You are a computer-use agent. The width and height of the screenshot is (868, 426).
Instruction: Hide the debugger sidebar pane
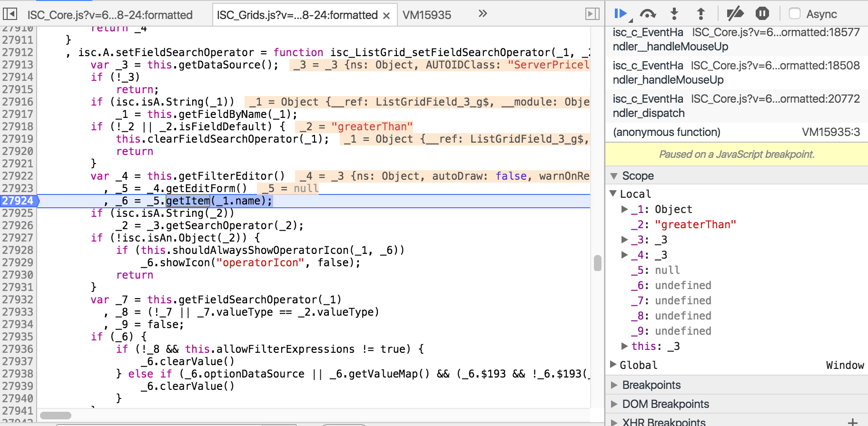(592, 14)
